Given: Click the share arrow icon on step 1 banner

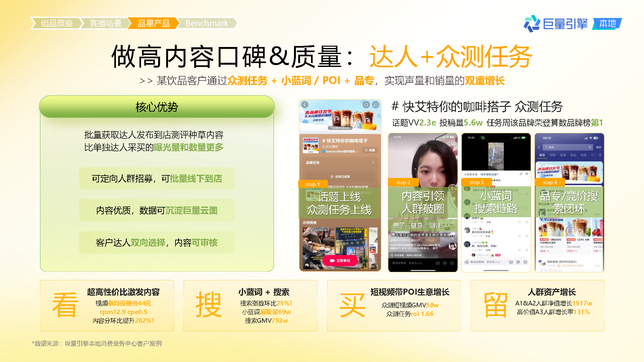Looking at the screenshot, I should click(x=375, y=105).
